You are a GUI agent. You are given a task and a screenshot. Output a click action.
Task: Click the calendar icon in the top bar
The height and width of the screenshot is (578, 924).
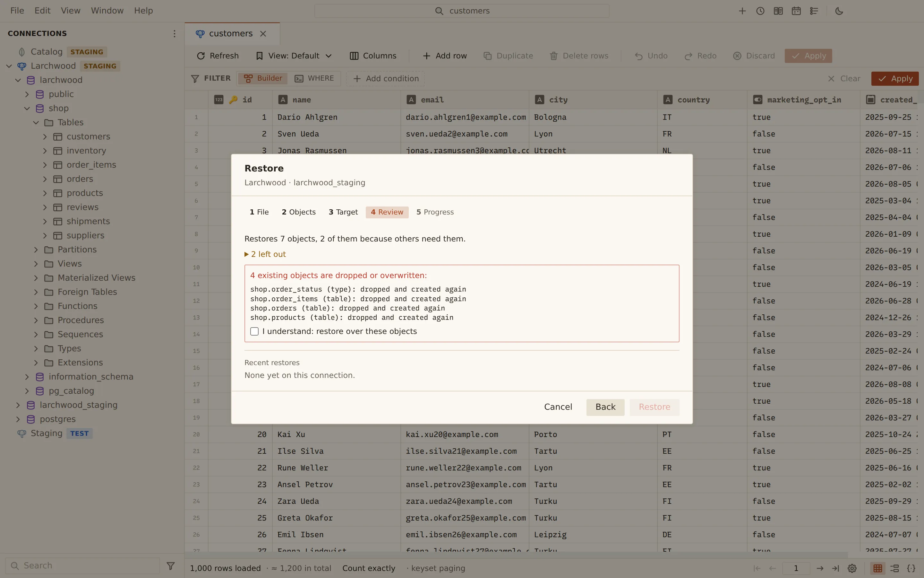796,11
